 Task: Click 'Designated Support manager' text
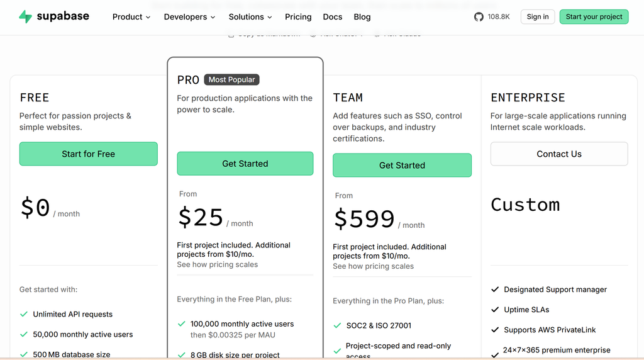tap(555, 290)
